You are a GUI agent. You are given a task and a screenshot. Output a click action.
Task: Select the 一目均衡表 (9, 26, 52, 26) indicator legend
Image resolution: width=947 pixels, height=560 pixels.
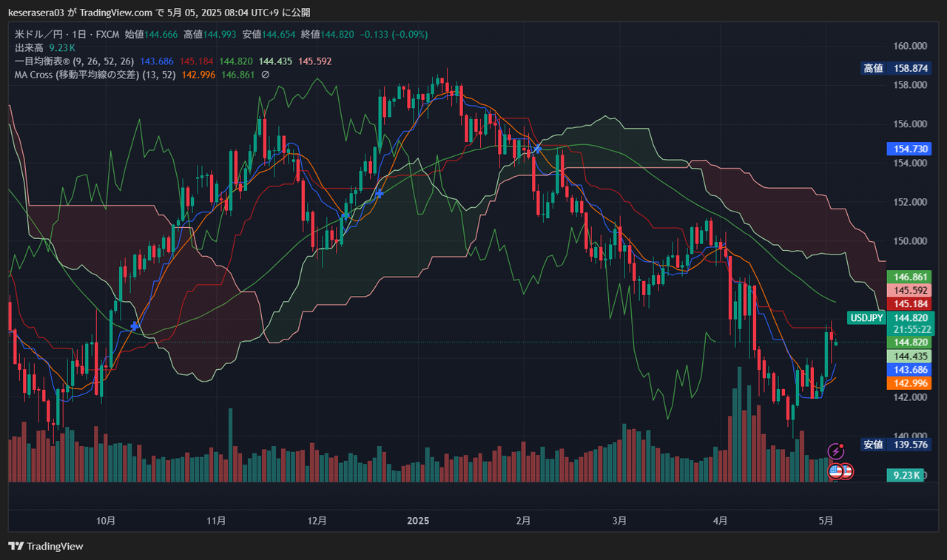click(75, 61)
